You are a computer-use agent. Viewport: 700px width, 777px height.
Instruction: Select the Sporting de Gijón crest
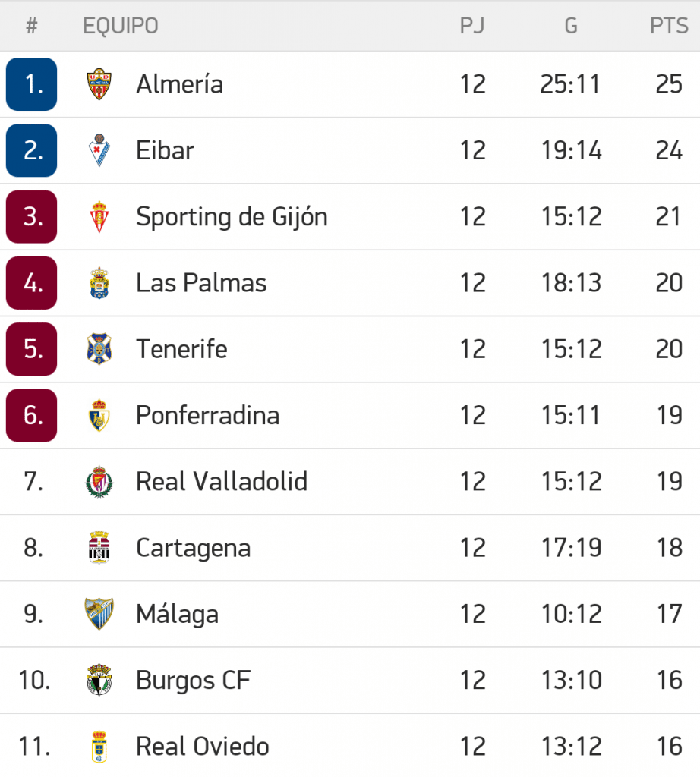pos(99,217)
